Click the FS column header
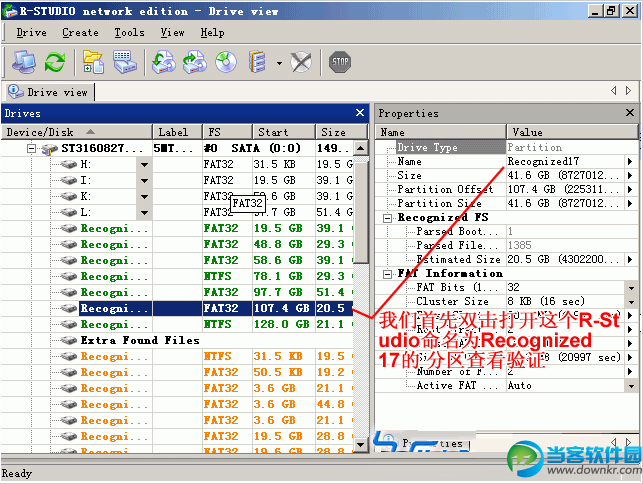The width and height of the screenshot is (643, 484). [x=227, y=132]
